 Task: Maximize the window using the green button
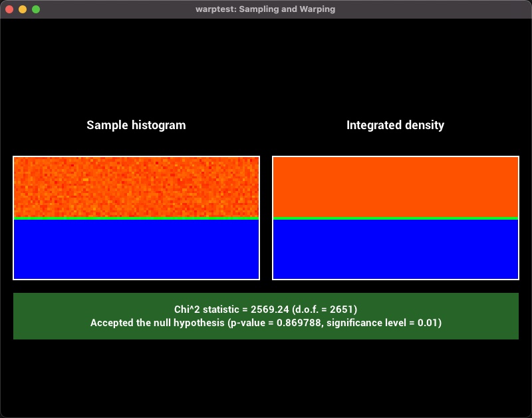pyautogui.click(x=36, y=9)
